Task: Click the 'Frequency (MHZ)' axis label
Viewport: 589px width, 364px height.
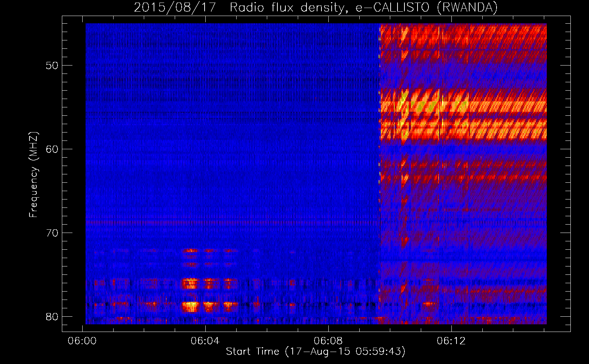Action: [33, 175]
